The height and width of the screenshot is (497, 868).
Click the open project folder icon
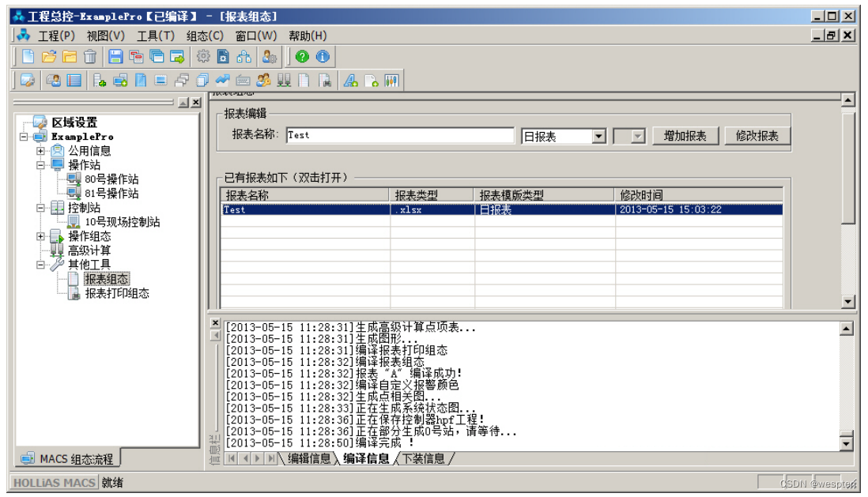coord(49,56)
